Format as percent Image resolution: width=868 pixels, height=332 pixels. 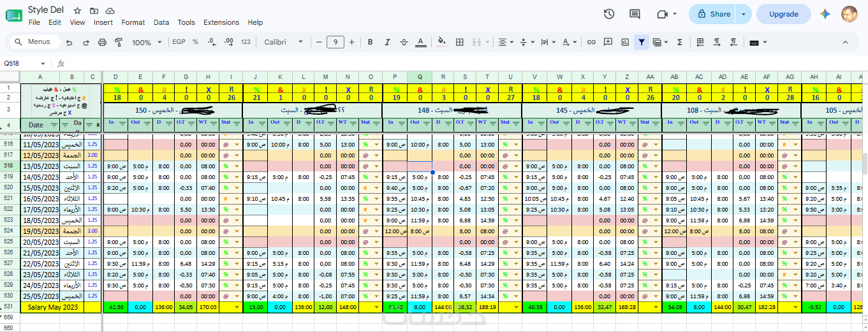click(x=195, y=42)
